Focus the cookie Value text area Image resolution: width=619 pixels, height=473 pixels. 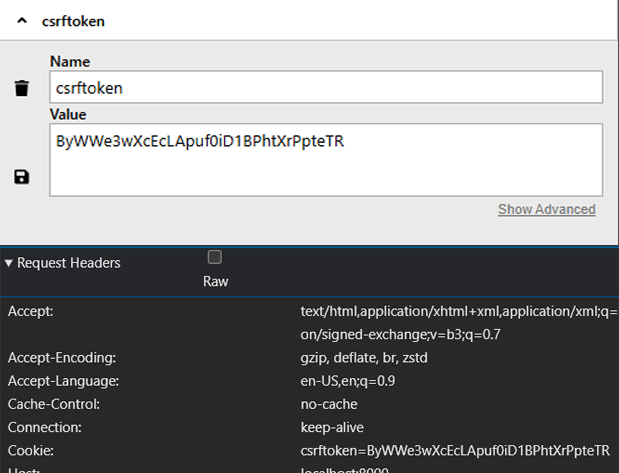tap(326, 159)
